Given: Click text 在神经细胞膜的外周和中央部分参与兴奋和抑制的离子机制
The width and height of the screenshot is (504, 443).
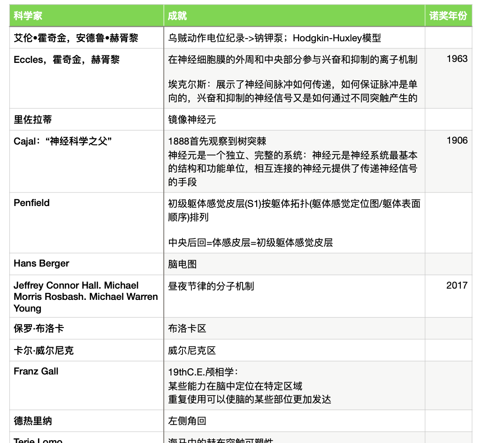Looking at the screenshot, I should click(292, 60).
